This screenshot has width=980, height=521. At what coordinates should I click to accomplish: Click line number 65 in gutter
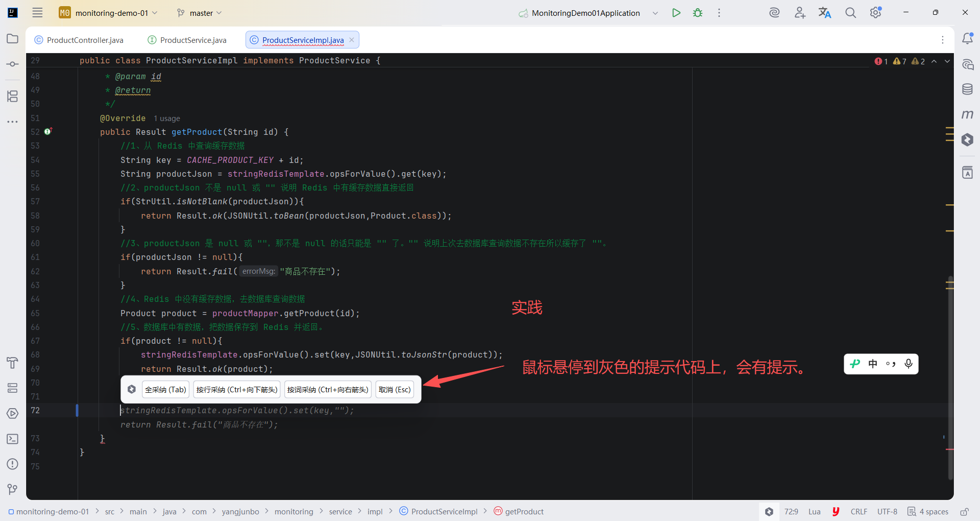click(35, 313)
